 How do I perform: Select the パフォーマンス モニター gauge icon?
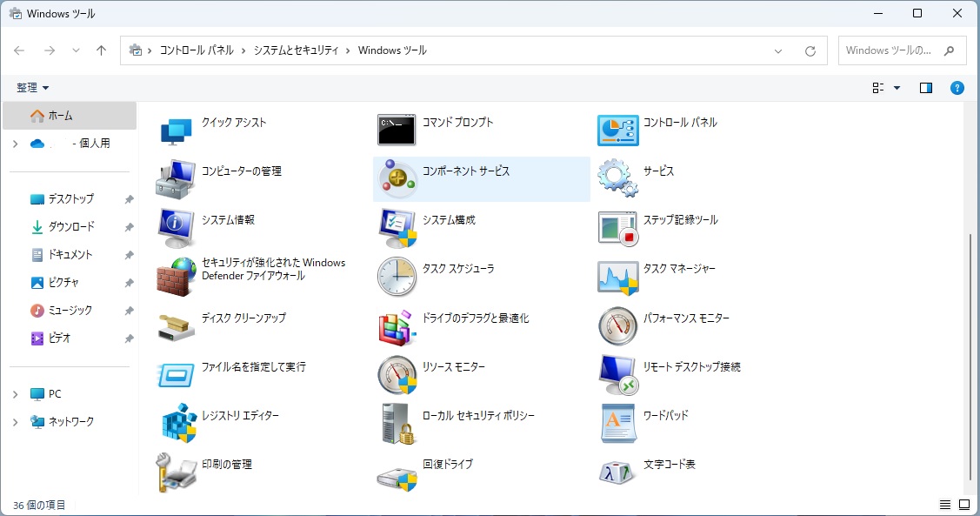(617, 325)
